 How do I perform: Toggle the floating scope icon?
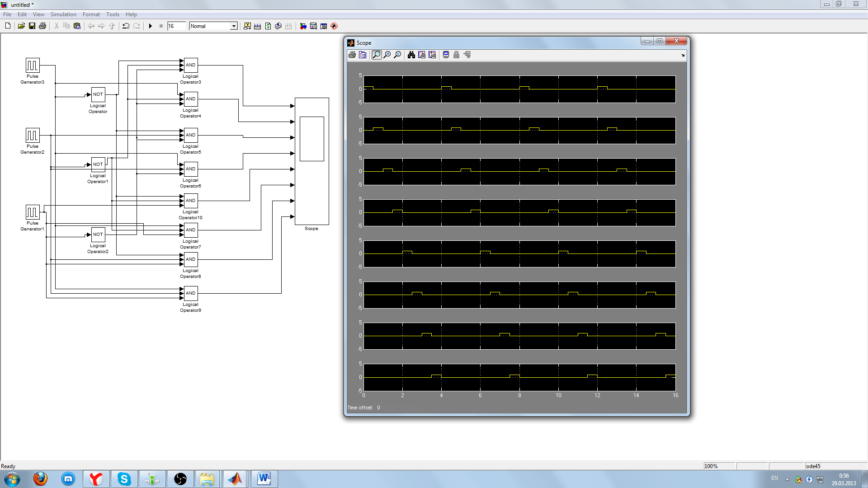(x=446, y=55)
